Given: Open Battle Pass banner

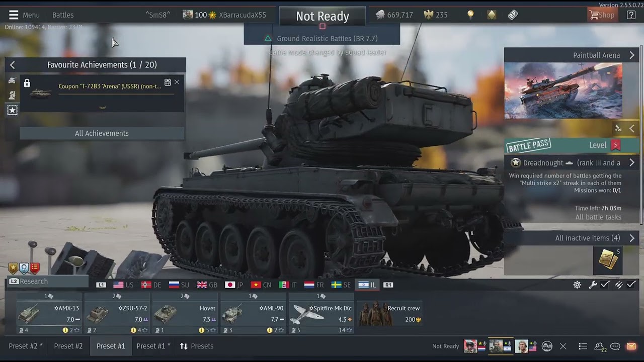Looking at the screenshot, I should 573,145.
